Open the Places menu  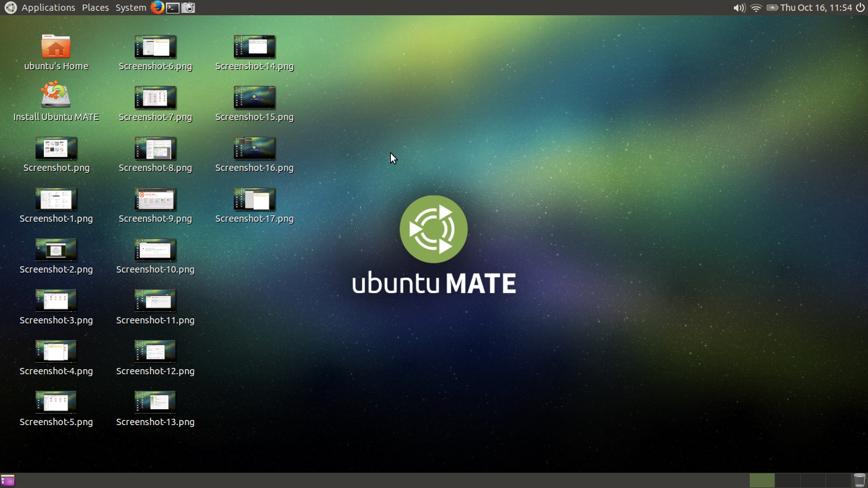coord(95,8)
